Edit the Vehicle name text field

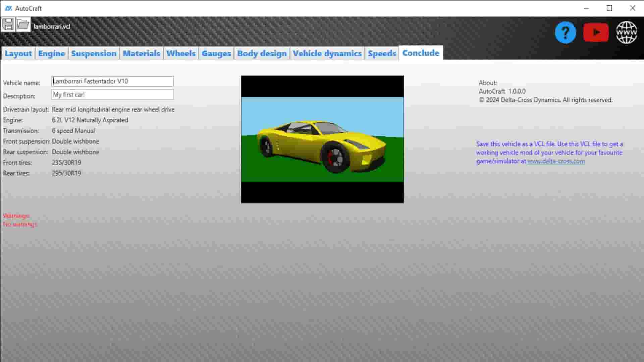click(x=112, y=81)
